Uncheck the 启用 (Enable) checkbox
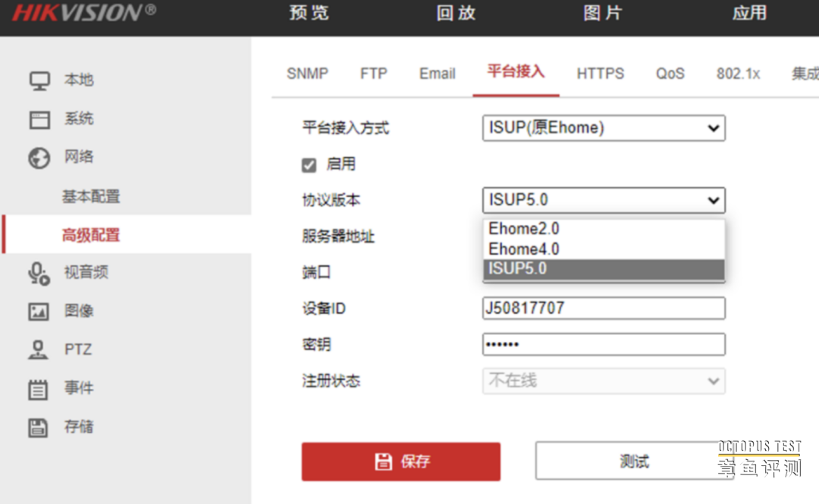Screen dimensions: 819x504 click(x=309, y=164)
